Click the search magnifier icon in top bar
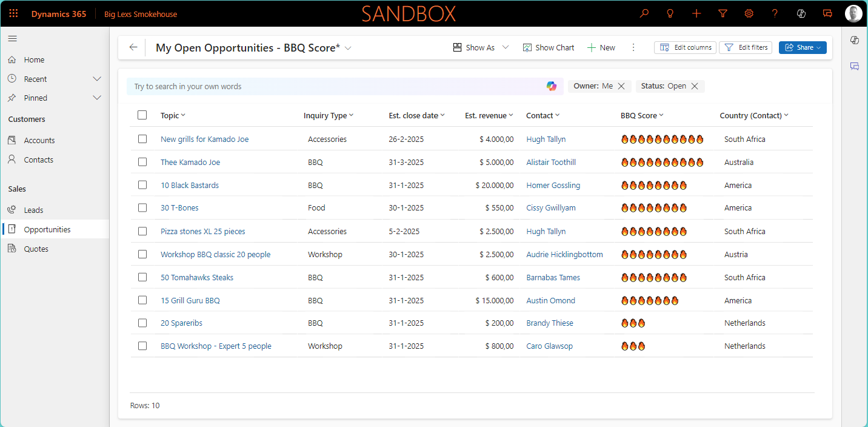868x427 pixels. (644, 13)
